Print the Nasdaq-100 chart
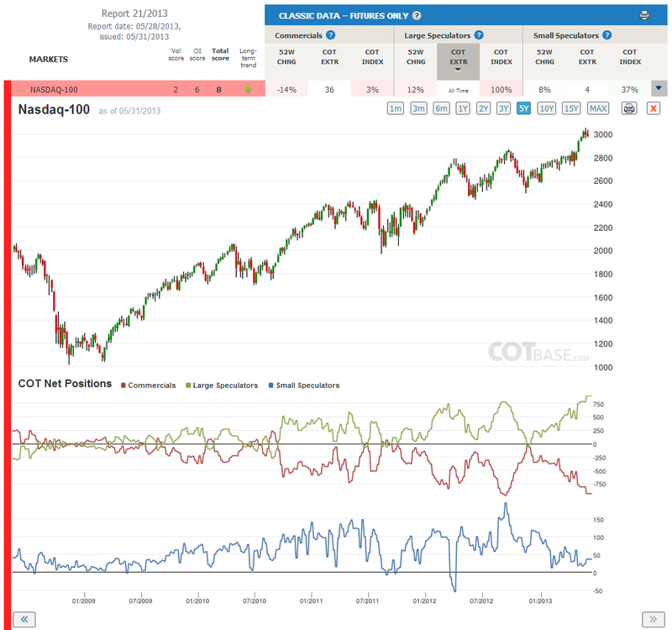672x630 pixels. click(x=629, y=108)
